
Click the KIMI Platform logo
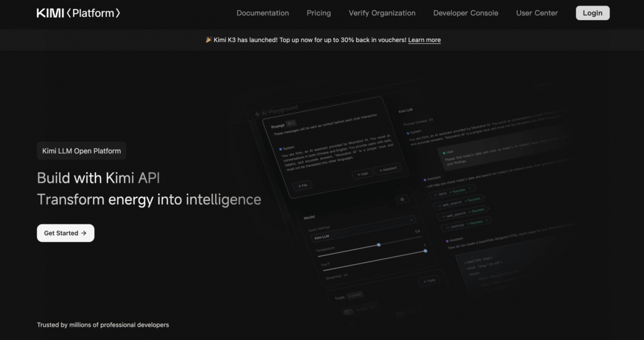pos(79,13)
